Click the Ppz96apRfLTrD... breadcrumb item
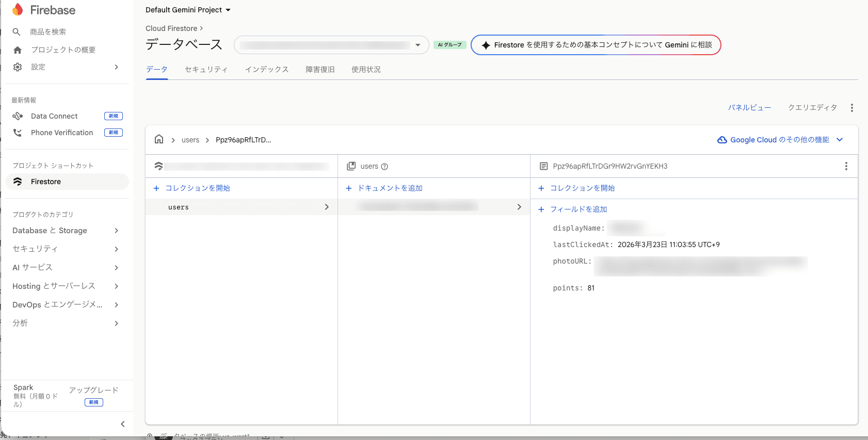This screenshot has height=440, width=868. click(244, 140)
